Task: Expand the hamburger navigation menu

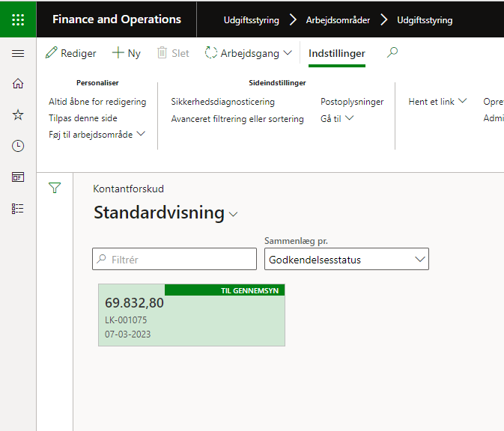Action: coord(18,53)
